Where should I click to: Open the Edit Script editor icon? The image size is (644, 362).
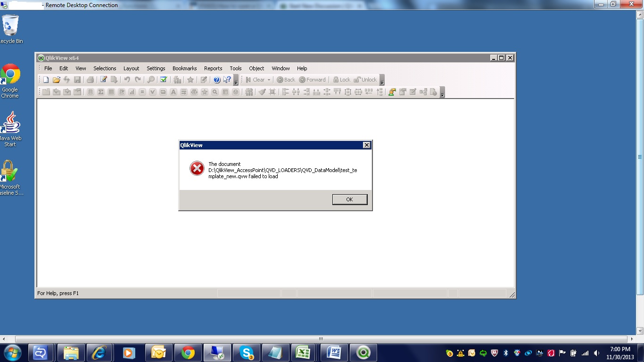click(x=104, y=80)
